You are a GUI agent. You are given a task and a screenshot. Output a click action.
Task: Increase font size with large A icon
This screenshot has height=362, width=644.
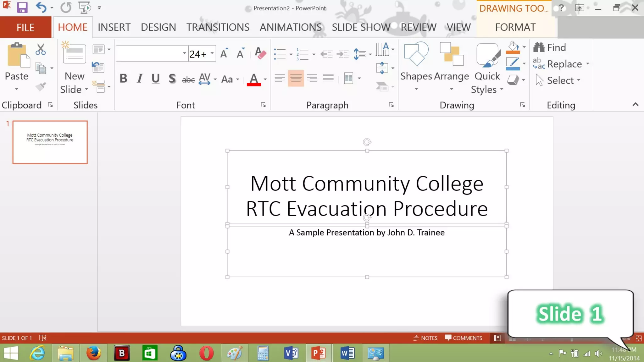[x=224, y=54]
